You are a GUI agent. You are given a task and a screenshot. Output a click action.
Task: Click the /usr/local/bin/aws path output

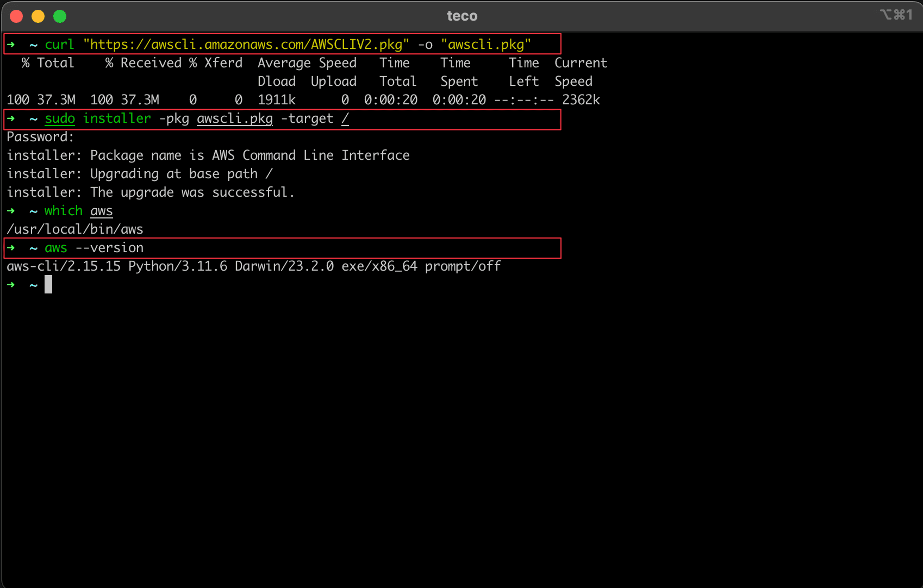pyautogui.click(x=75, y=229)
